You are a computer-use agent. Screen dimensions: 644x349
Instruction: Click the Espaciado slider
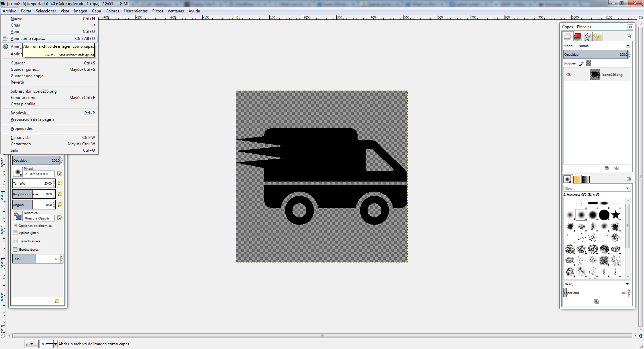[596, 293]
